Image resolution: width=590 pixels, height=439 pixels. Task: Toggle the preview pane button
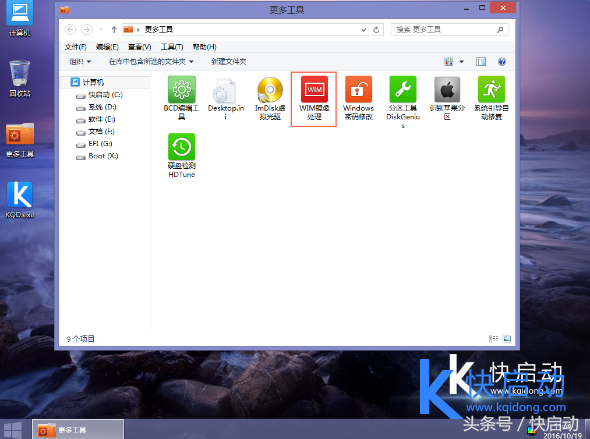[481, 61]
